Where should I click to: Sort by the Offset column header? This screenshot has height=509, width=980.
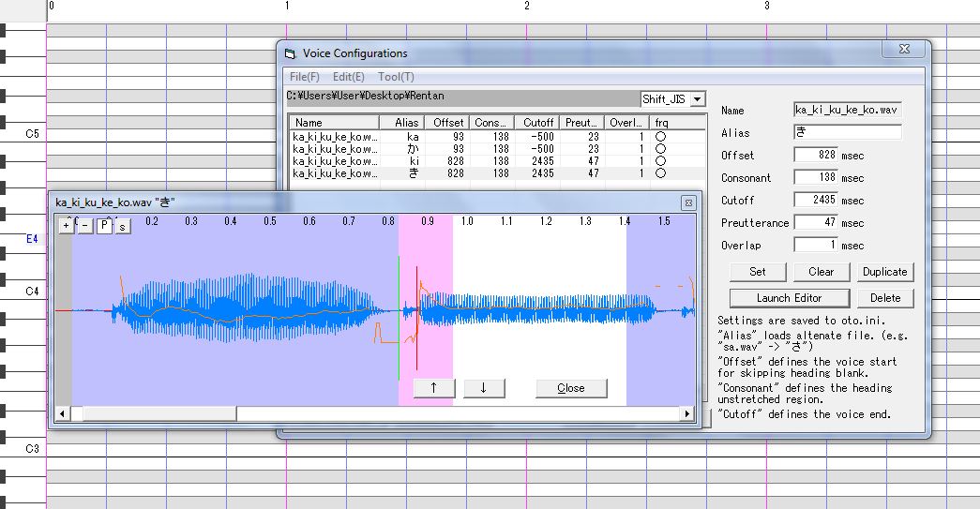(447, 123)
